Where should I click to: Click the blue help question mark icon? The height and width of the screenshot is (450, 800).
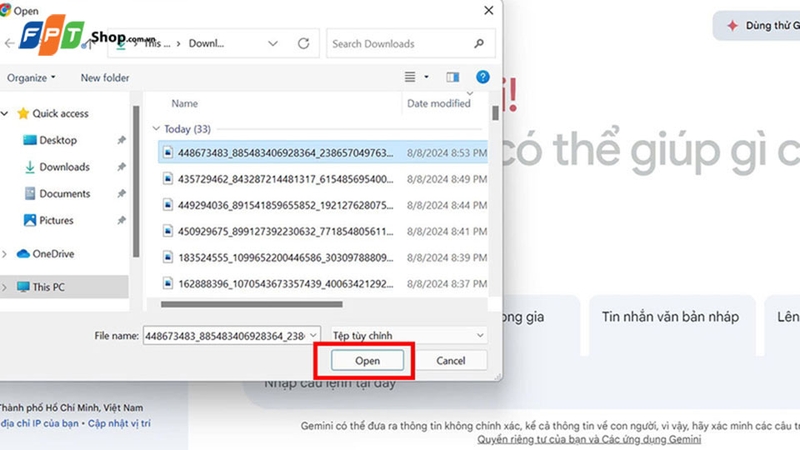tap(483, 77)
